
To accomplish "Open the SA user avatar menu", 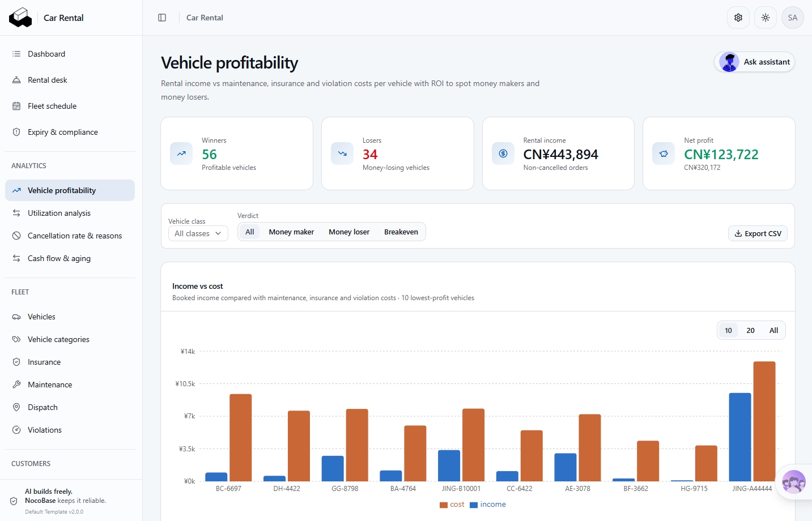I will click(793, 18).
